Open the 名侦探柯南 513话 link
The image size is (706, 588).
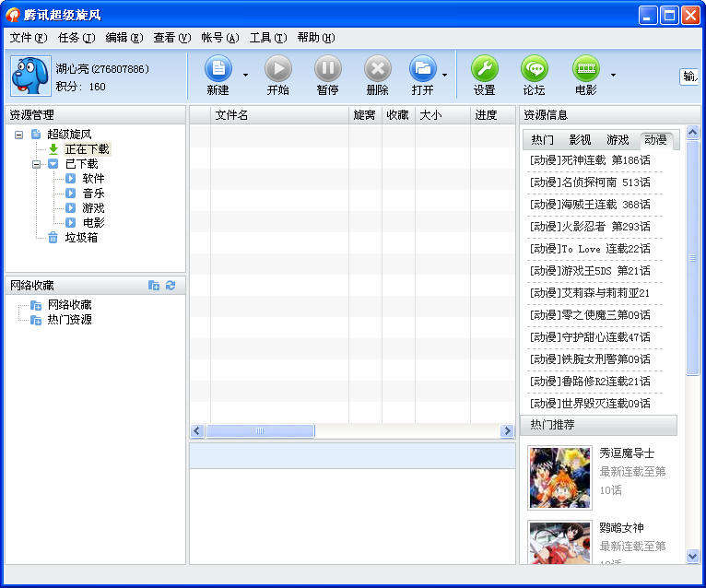click(x=590, y=182)
